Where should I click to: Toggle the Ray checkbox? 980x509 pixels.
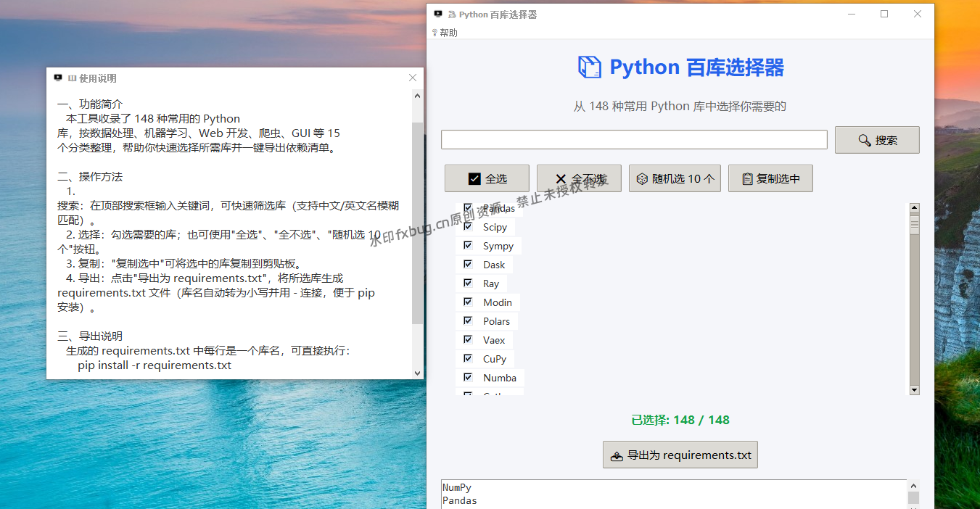468,284
